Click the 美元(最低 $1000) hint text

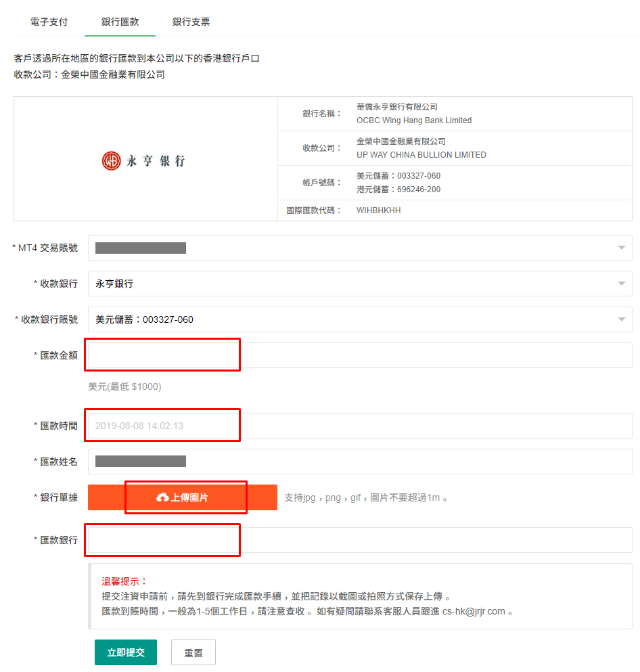[x=124, y=386]
